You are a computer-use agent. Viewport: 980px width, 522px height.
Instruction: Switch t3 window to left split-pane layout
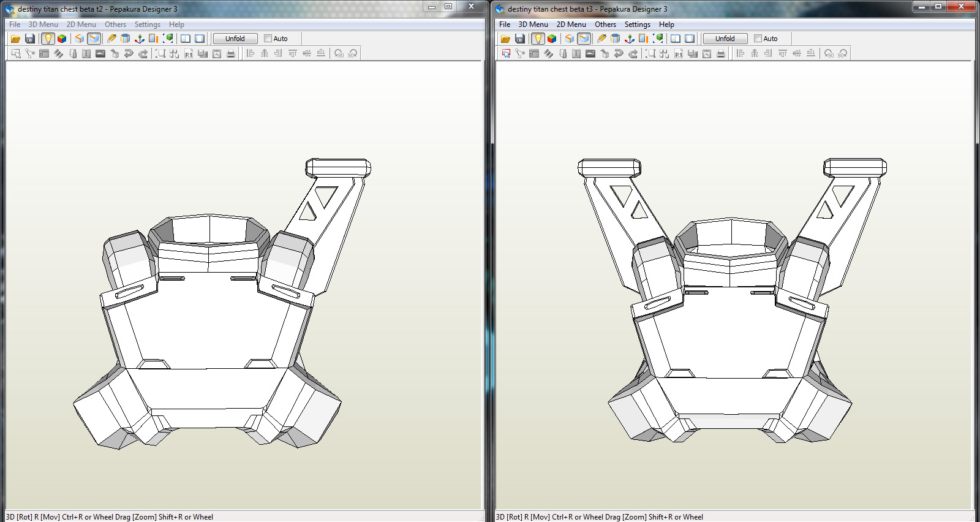pos(676,39)
